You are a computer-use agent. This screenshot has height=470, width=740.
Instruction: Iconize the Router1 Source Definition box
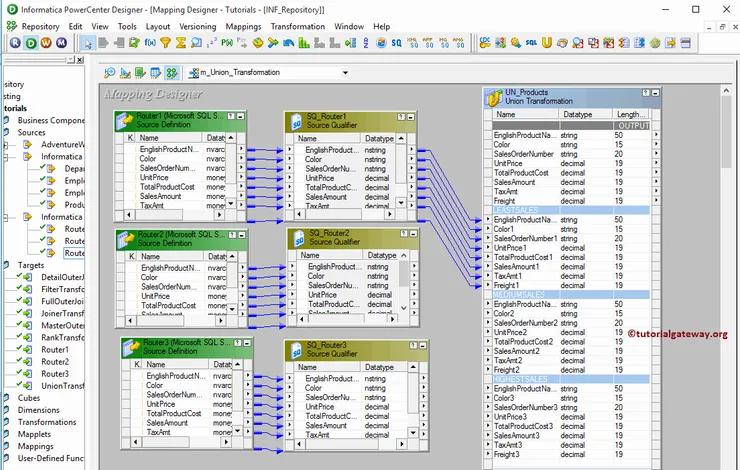click(x=241, y=116)
